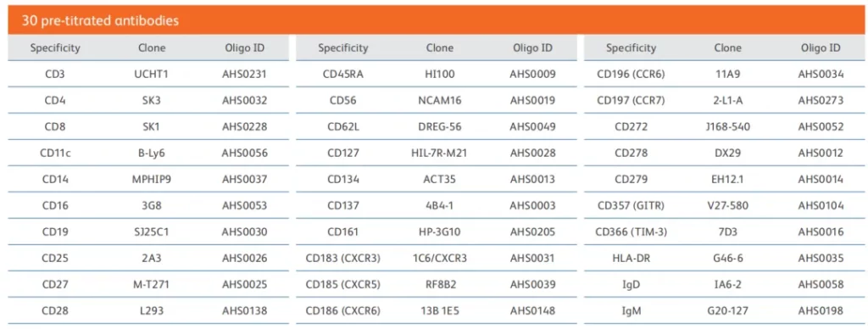
Task: Select clone HIL-7R-M21 cell
Action: [x=440, y=153]
